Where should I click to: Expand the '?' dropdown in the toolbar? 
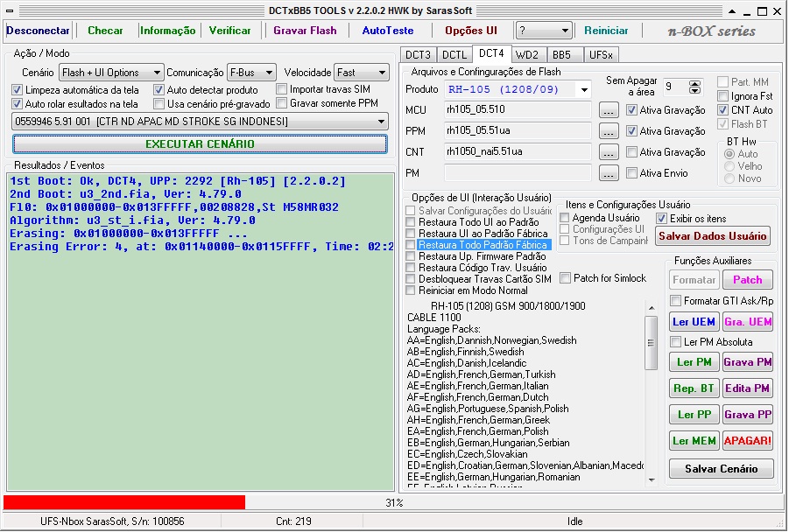(544, 31)
